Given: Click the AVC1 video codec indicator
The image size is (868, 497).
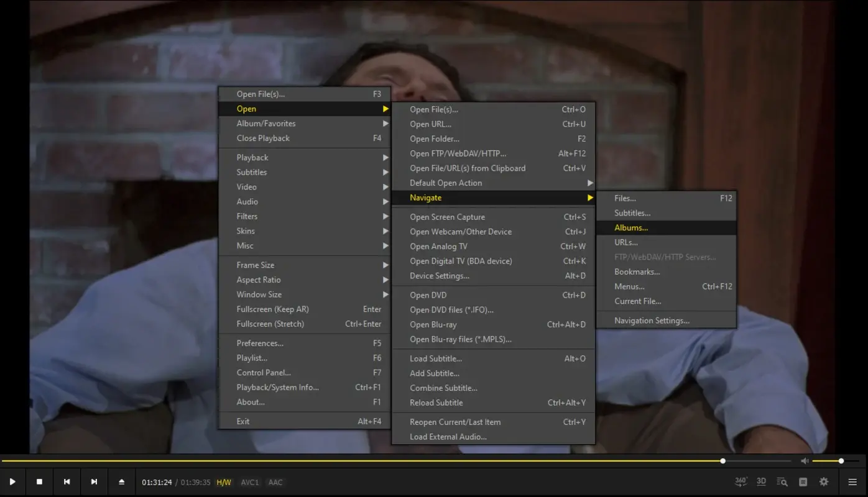Looking at the screenshot, I should click(x=249, y=481).
